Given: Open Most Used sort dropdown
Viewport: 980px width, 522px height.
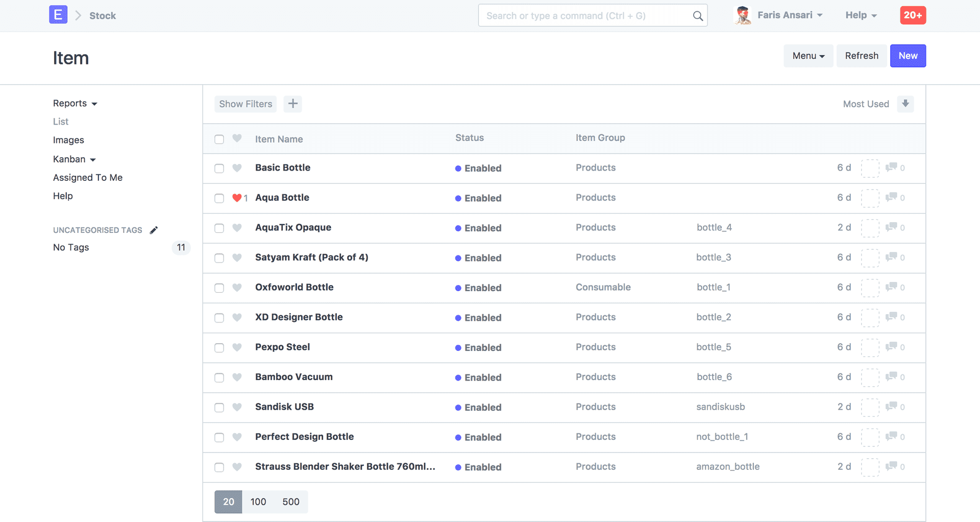Looking at the screenshot, I should (x=866, y=104).
